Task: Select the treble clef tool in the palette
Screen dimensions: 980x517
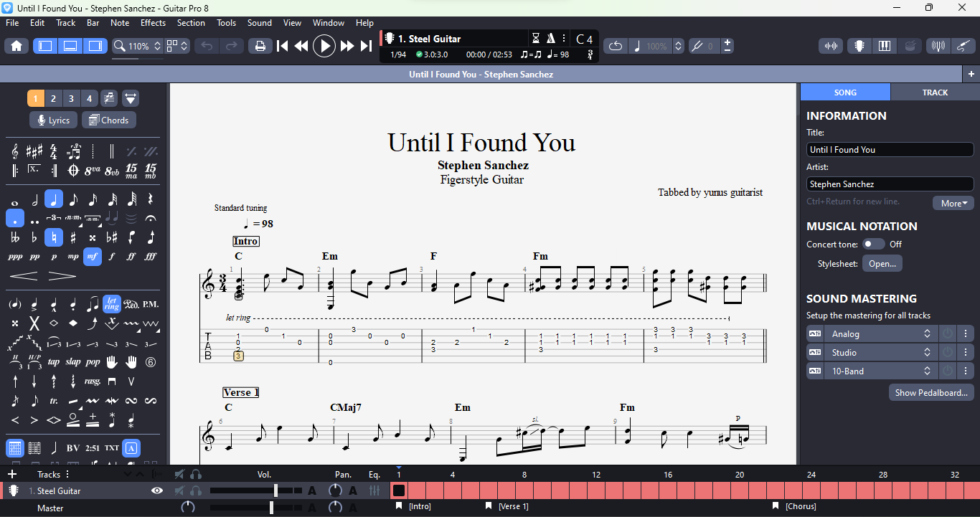Action: click(x=15, y=151)
